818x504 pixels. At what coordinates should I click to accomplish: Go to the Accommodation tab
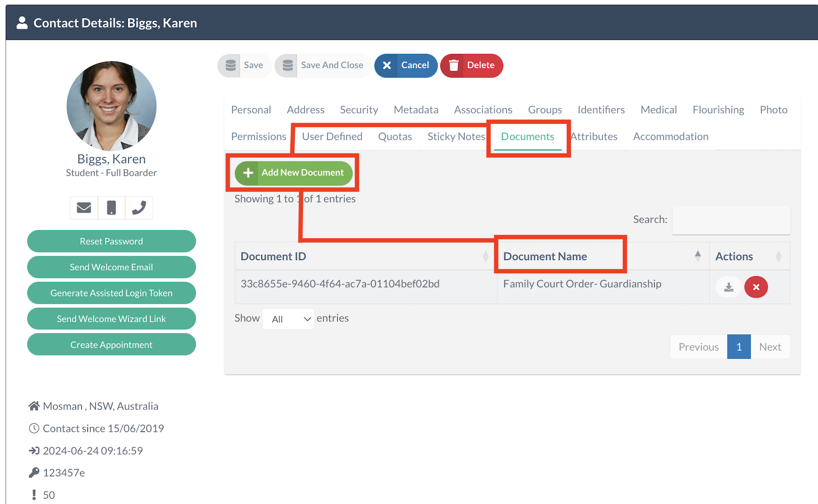click(670, 137)
